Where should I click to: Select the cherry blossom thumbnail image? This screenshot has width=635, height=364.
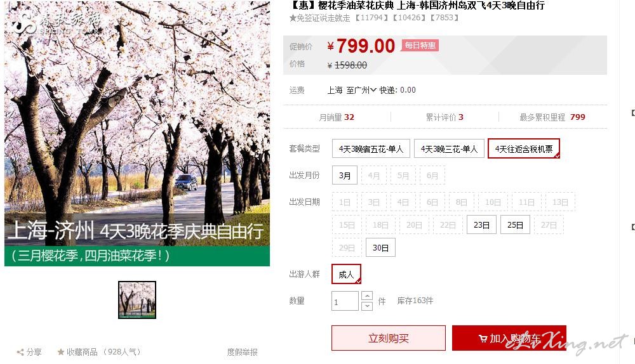pos(137,300)
